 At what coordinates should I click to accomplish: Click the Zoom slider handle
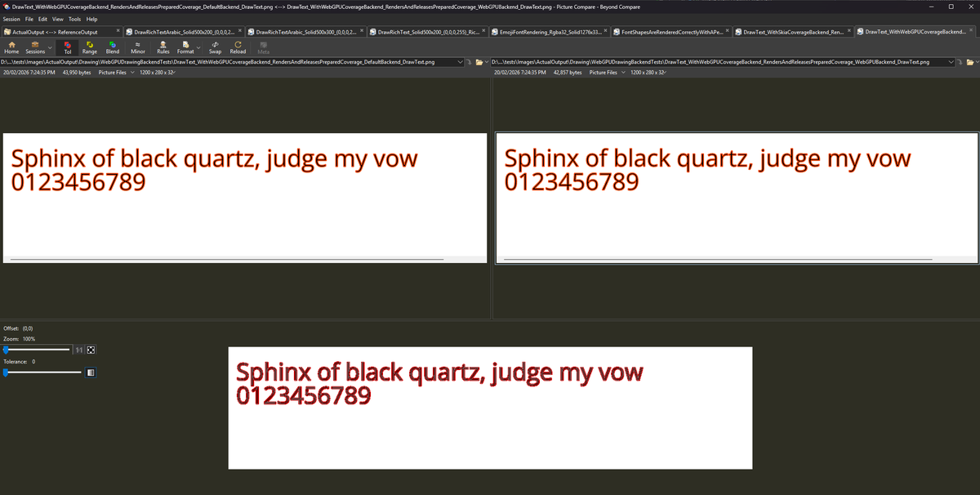click(x=5, y=350)
